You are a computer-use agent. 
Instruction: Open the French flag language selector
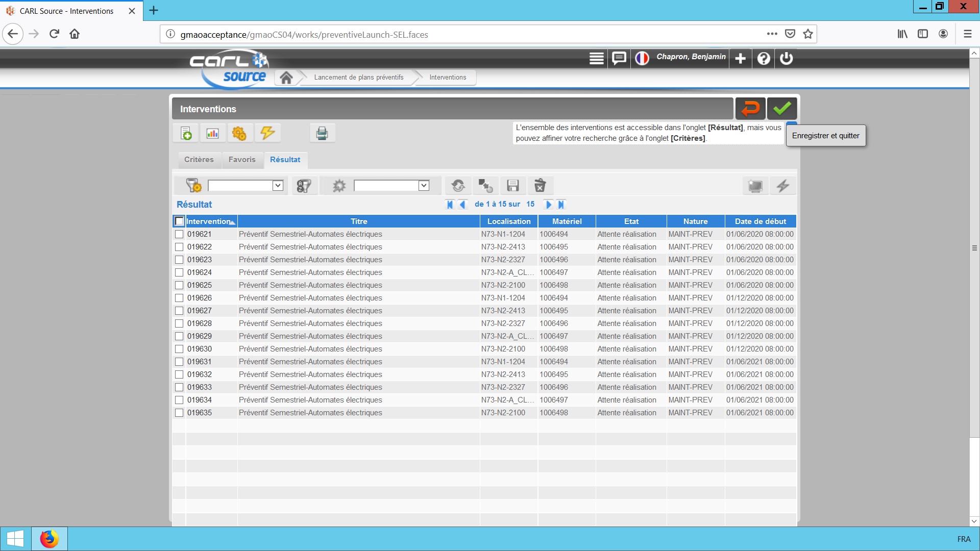(642, 58)
